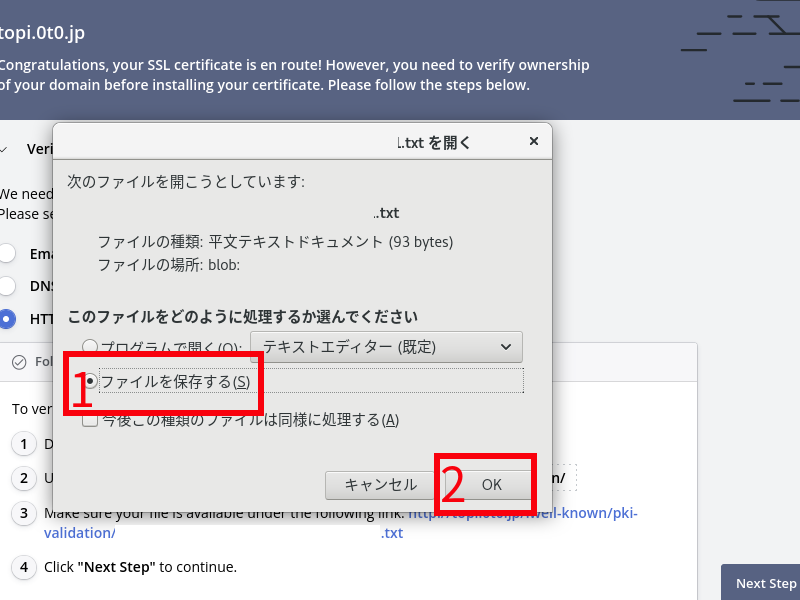The width and height of the screenshot is (800, 600).
Task: Click the step 2 number circle
Action: tap(24, 478)
